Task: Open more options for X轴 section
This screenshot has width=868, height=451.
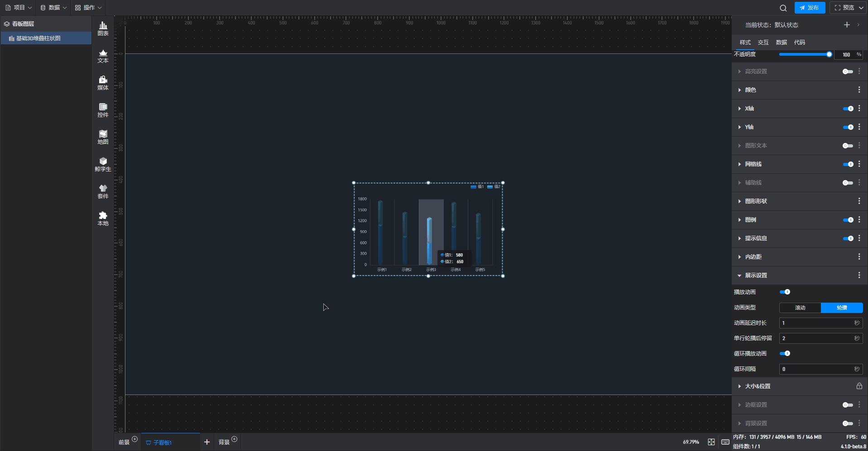Action: coord(859,109)
